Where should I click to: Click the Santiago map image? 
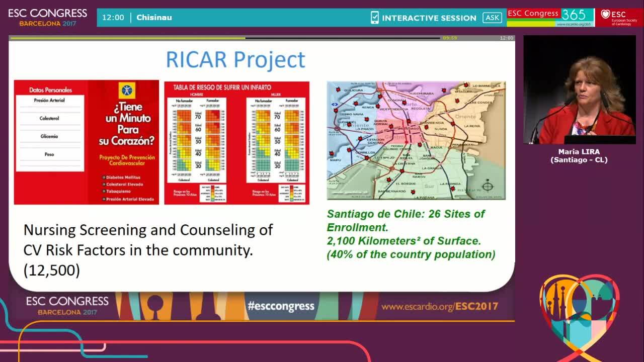(x=416, y=140)
